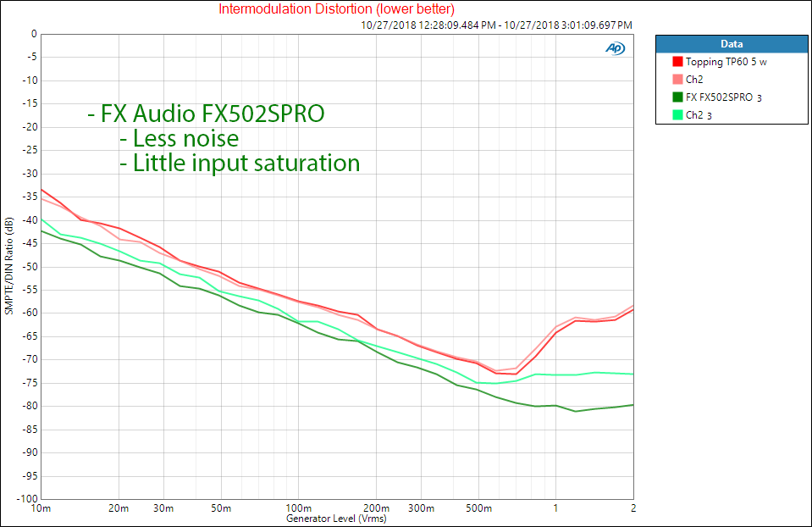Click the dark green FX FX502SPRO legend swatch

tap(677, 97)
